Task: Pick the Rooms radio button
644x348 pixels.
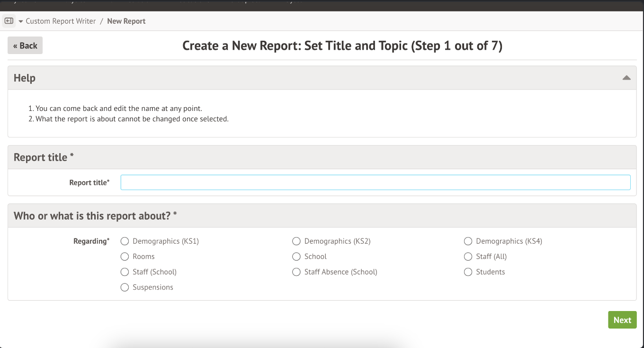Action: [x=125, y=256]
